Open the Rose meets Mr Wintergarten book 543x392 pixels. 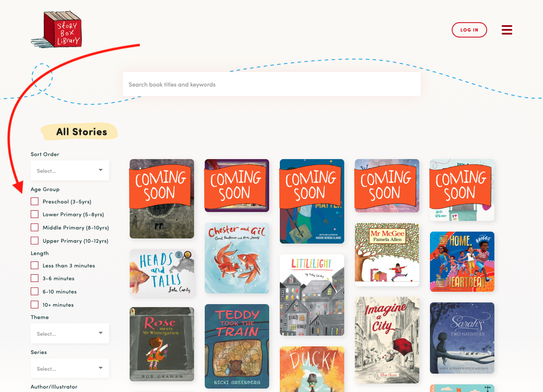(x=162, y=344)
